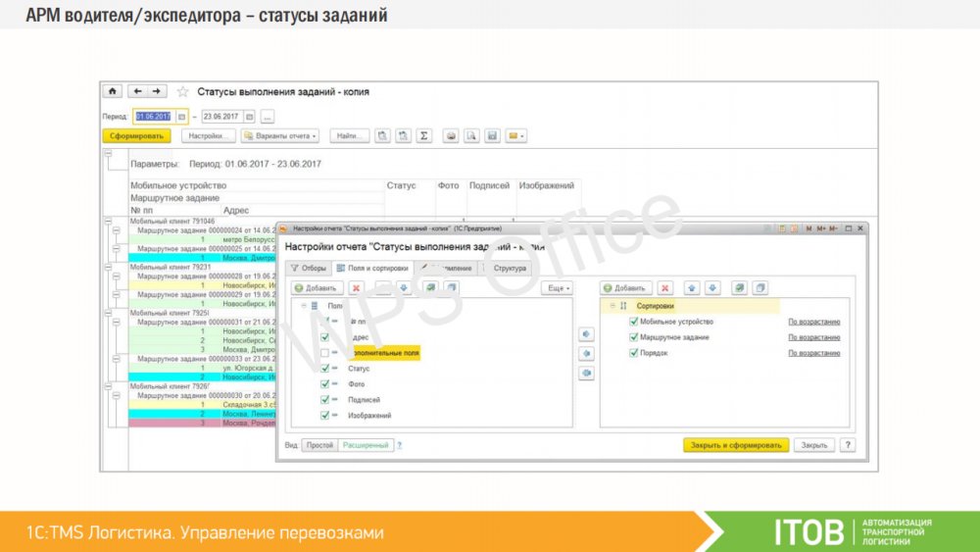Delete sorting item with red X icon
The image size is (980, 552).
(x=665, y=288)
